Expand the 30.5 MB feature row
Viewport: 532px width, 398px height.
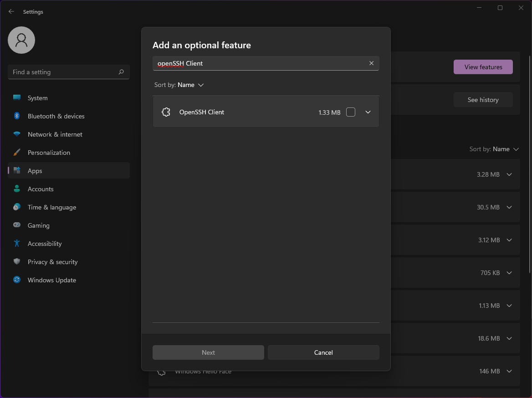(x=509, y=207)
